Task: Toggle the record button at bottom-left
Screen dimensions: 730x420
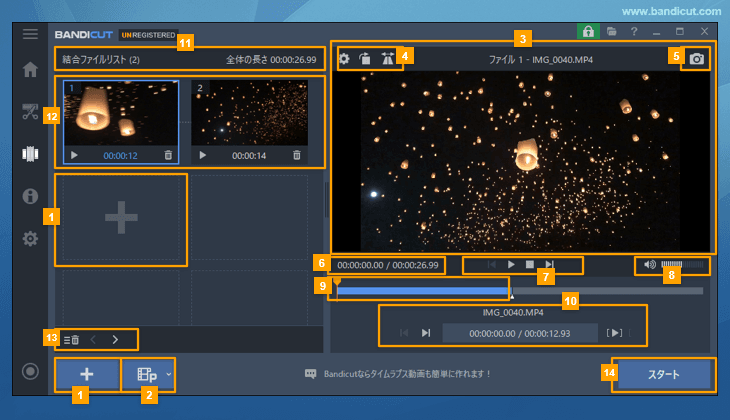Action: (x=30, y=372)
